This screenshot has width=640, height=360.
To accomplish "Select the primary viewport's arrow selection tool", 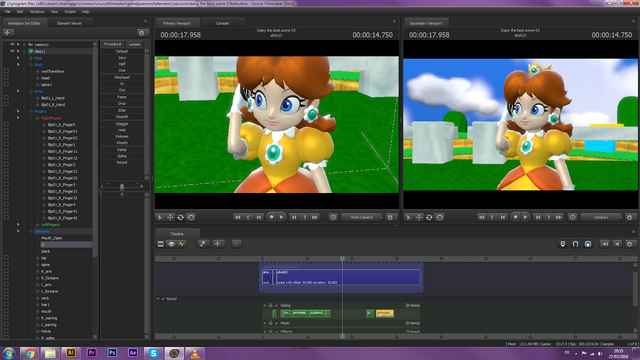I will pos(160,218).
